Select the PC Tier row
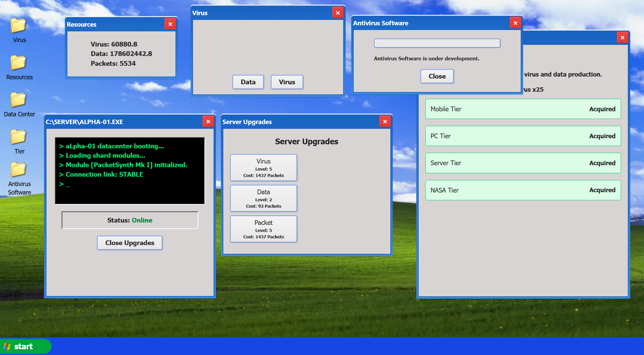The height and width of the screenshot is (355, 644). 523,136
